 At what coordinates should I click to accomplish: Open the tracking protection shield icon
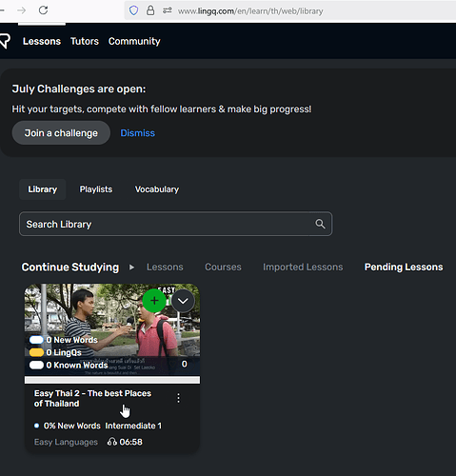[x=133, y=10]
